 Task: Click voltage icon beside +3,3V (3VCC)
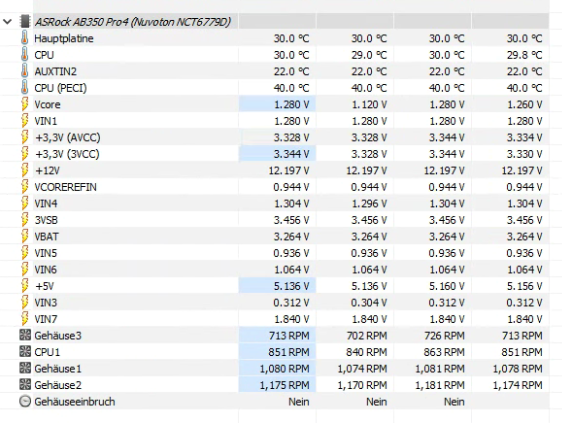pyautogui.click(x=24, y=153)
